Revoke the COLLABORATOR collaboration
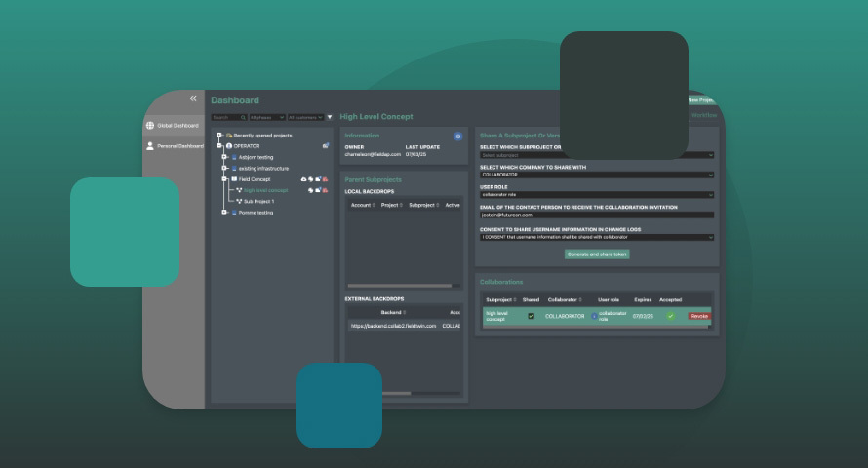The width and height of the screenshot is (868, 468). click(698, 316)
